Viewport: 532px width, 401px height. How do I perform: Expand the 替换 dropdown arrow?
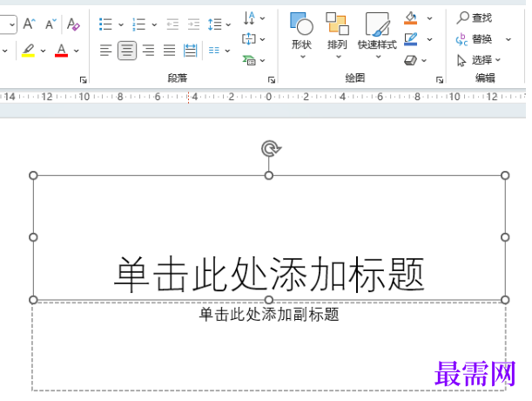click(508, 39)
